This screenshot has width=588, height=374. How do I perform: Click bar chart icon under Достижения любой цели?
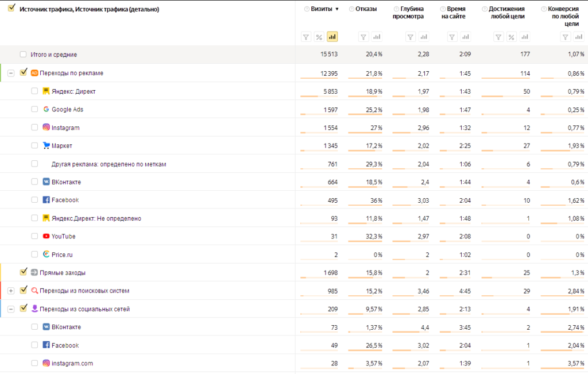click(525, 37)
